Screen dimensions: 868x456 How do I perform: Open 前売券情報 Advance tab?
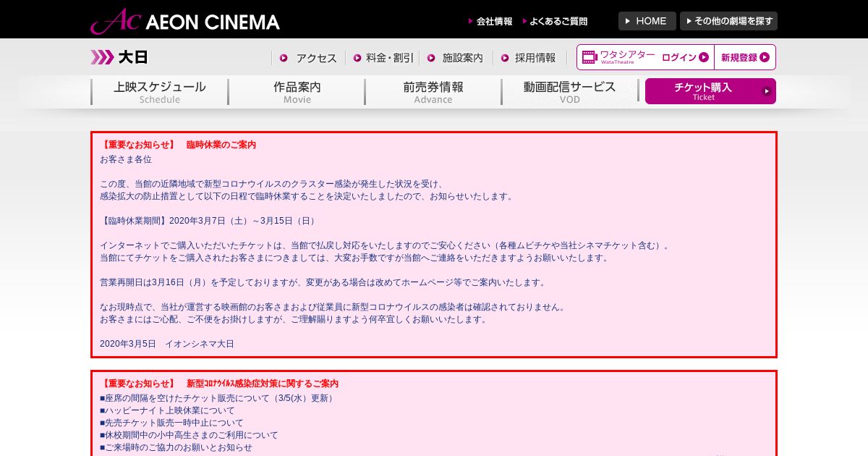(x=433, y=92)
